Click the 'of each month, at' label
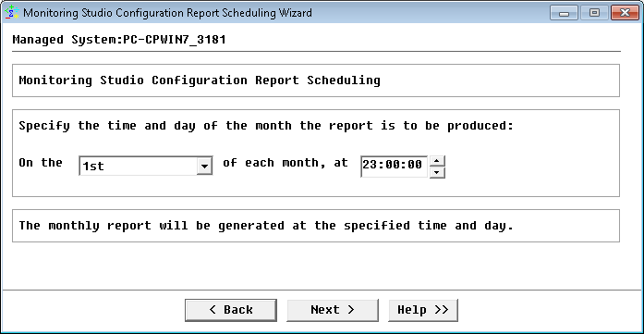644x334 pixels. tap(285, 163)
